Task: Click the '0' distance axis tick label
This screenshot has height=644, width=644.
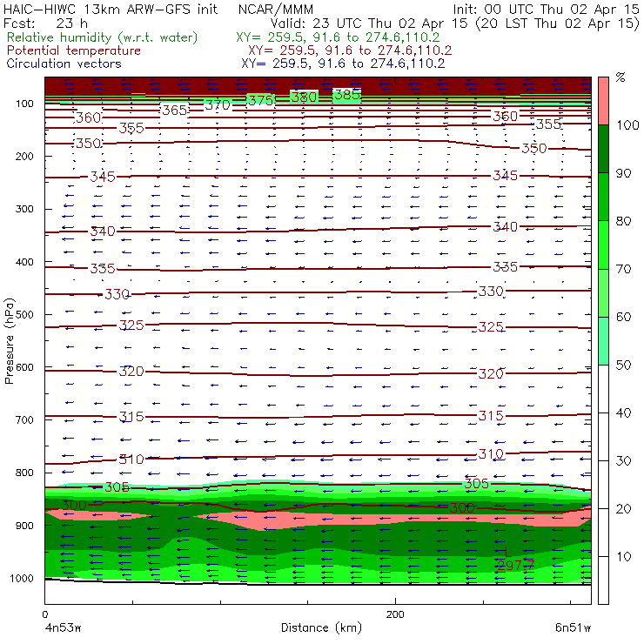Action: 45,614
